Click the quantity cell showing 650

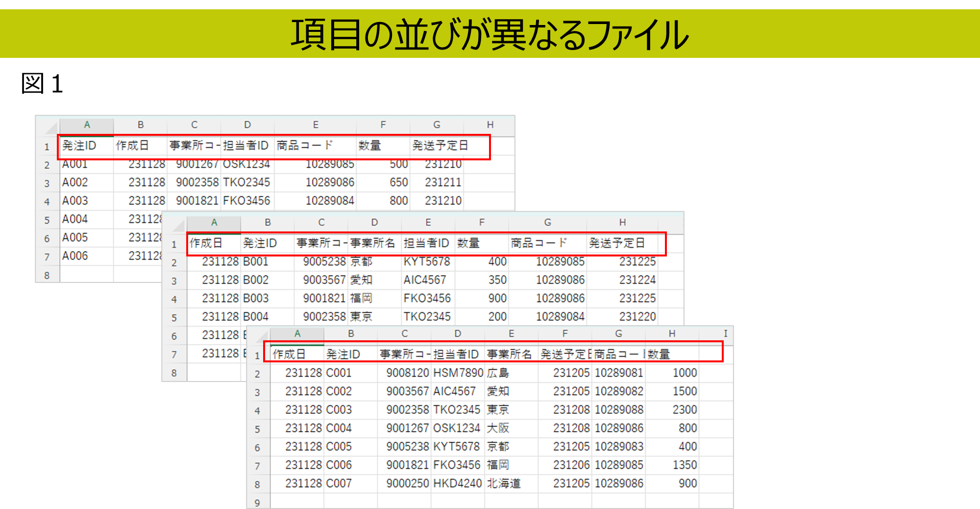tap(398, 182)
